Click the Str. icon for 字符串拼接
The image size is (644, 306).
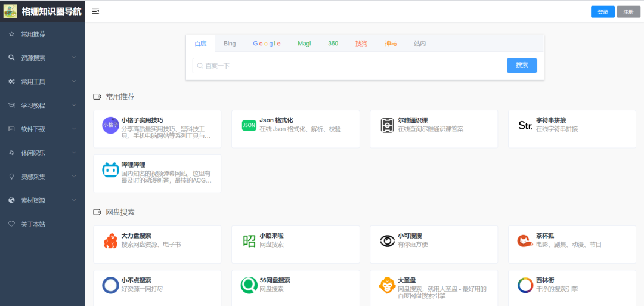[525, 126]
